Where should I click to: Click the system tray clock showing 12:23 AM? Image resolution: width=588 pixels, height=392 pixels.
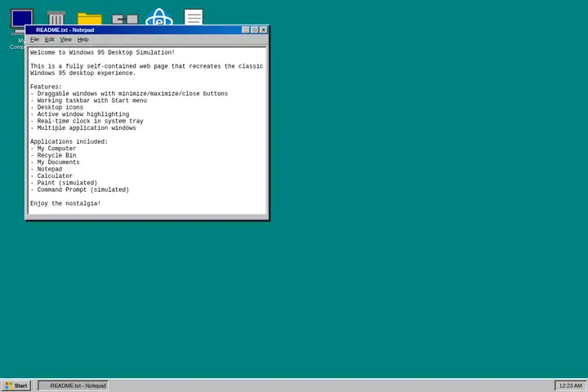(570, 385)
